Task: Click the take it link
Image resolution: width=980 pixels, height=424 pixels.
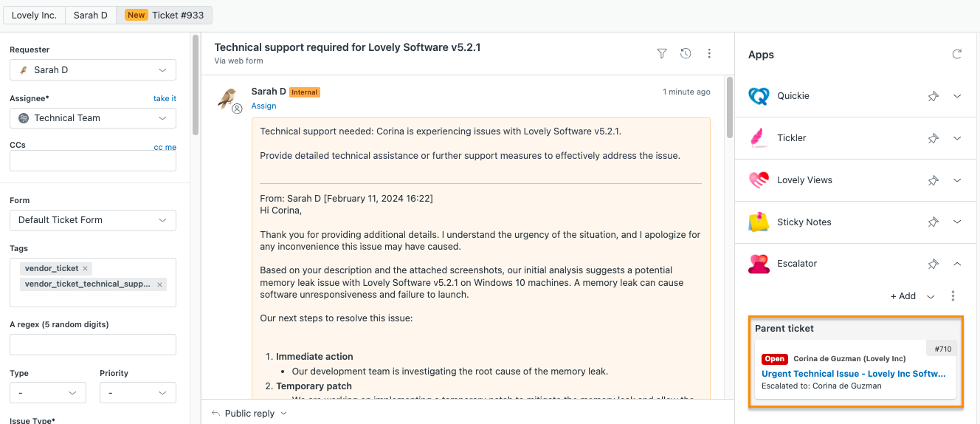Action: [x=165, y=98]
